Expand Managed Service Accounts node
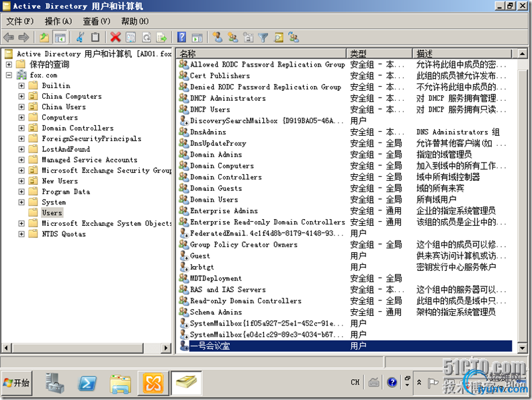Image resolution: width=532 pixels, height=400 pixels. [21, 160]
